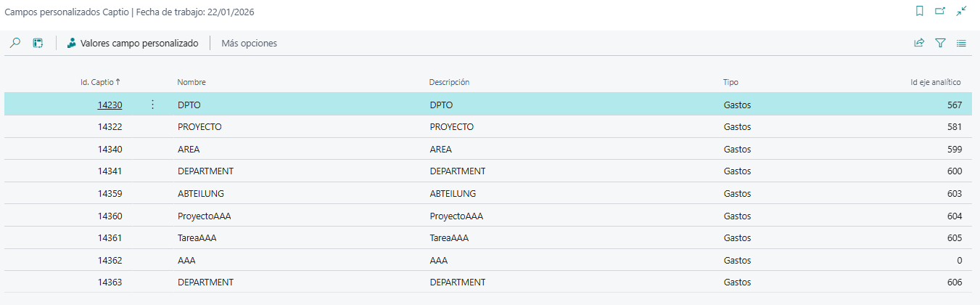Screen dimensions: 980x305
Task: Click the share icon in toolbar
Action: point(919,44)
